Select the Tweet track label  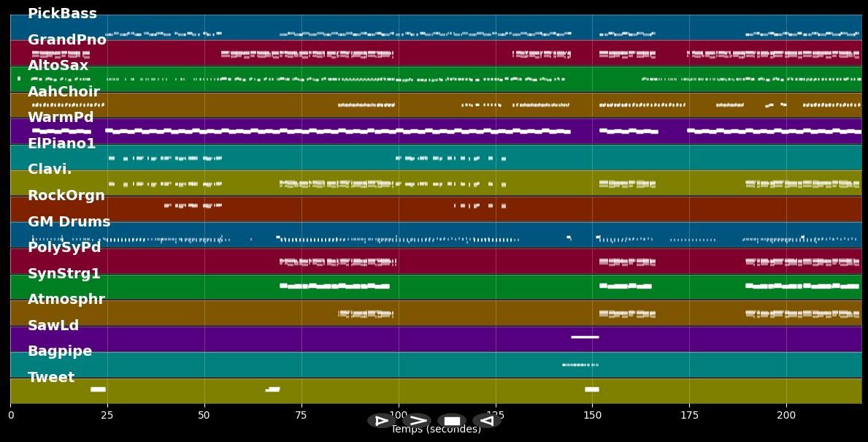coord(51,377)
